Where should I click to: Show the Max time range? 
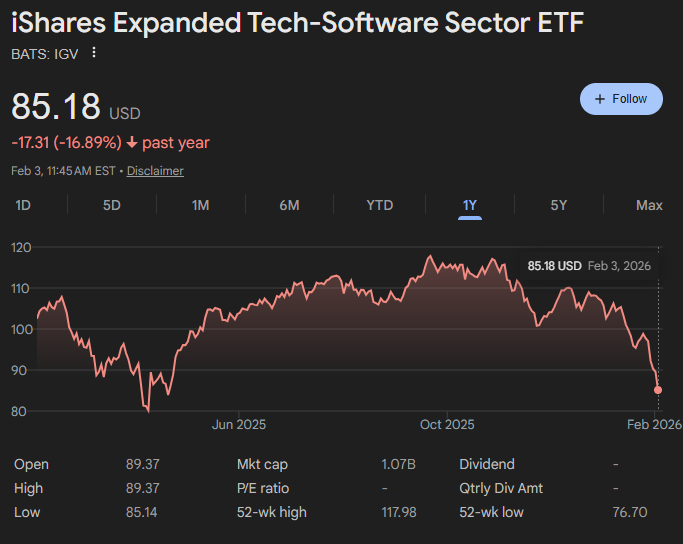tap(649, 205)
